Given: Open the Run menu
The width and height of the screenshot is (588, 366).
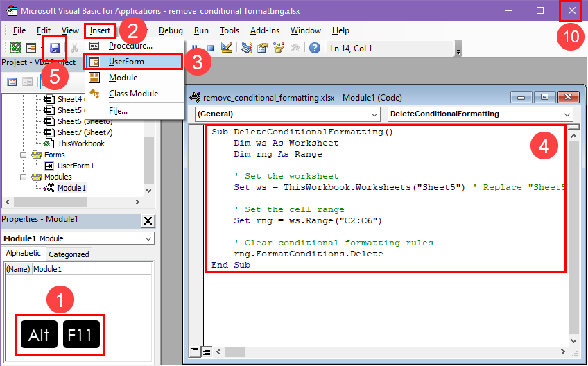Looking at the screenshot, I should coord(201,31).
